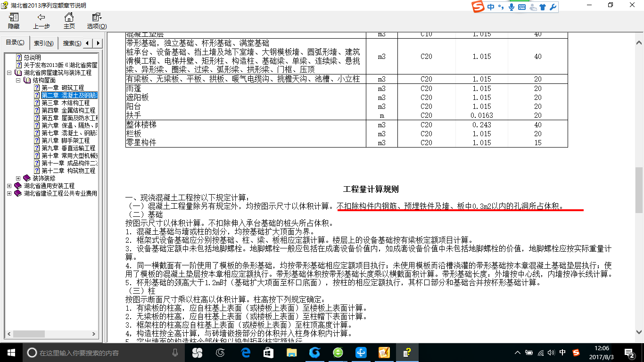The height and width of the screenshot is (362, 644).
Task: Open the blue G app on the taskbar
Action: click(314, 353)
